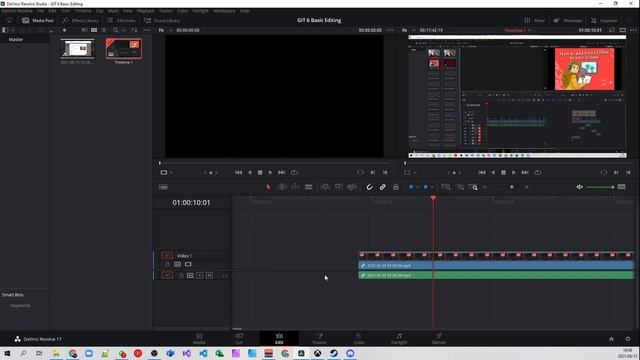The height and width of the screenshot is (360, 640).
Task: Open the Timeline View Options icon
Action: click(163, 187)
